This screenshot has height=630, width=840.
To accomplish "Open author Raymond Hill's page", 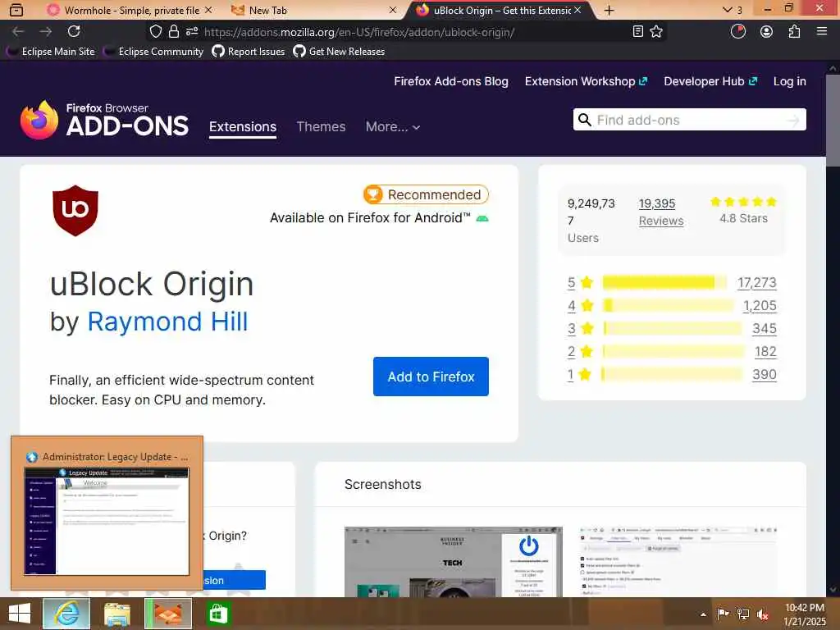I will click(x=167, y=322).
